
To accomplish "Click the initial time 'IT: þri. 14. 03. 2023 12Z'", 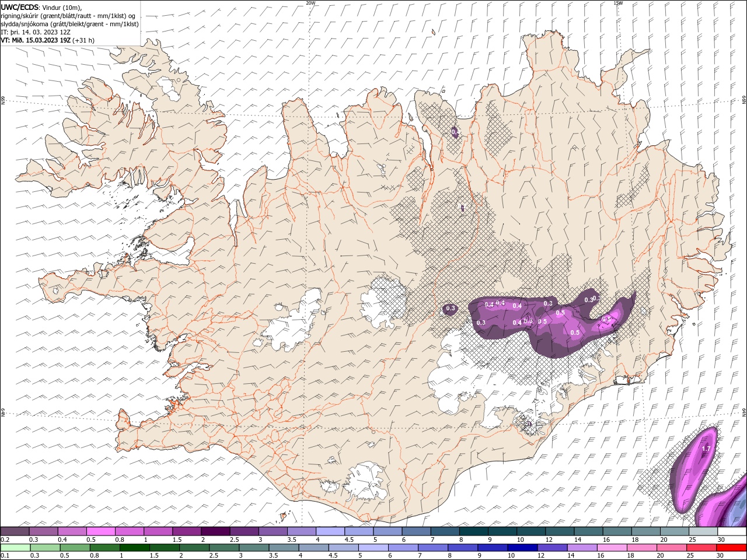I will pos(36,32).
